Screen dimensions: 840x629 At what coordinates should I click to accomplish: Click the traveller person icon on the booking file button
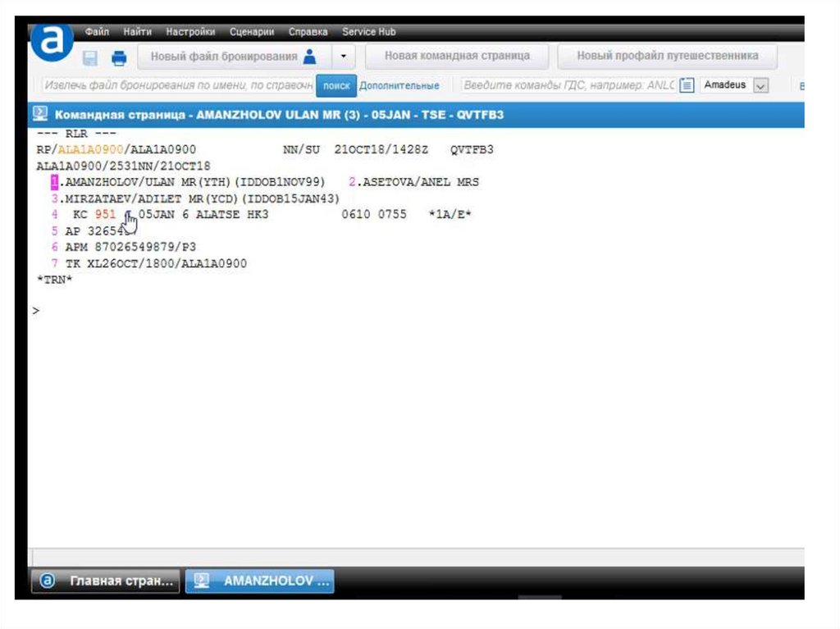(x=309, y=57)
